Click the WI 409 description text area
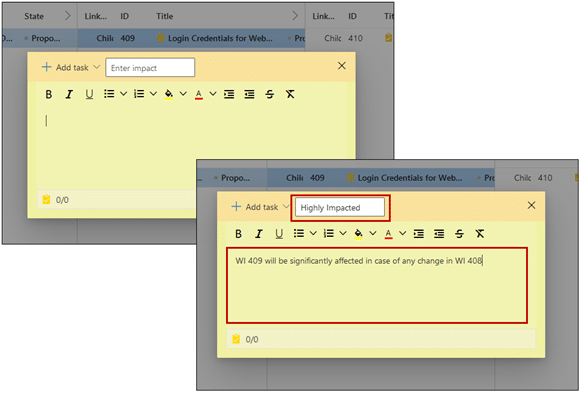Viewport: 581px width, 393px height. [377, 286]
